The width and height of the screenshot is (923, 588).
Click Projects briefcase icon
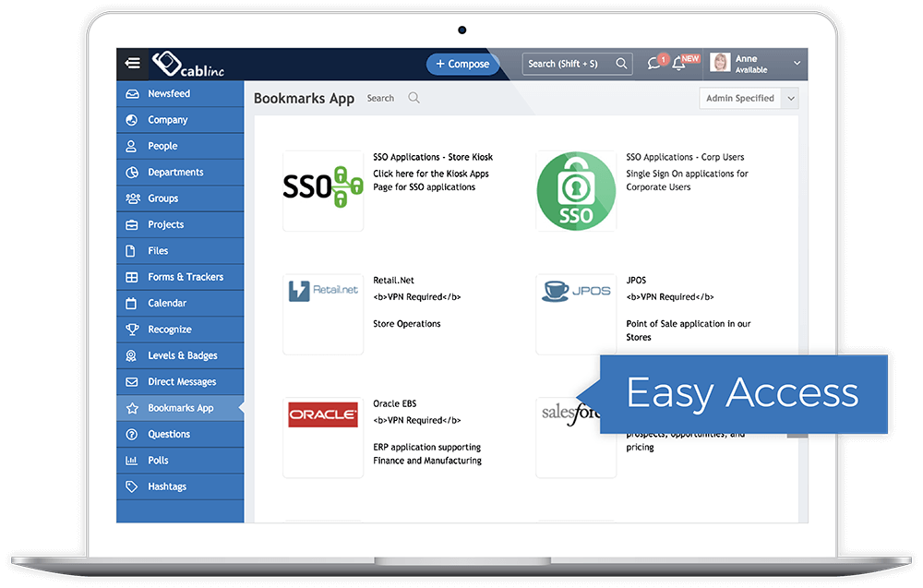[132, 225]
